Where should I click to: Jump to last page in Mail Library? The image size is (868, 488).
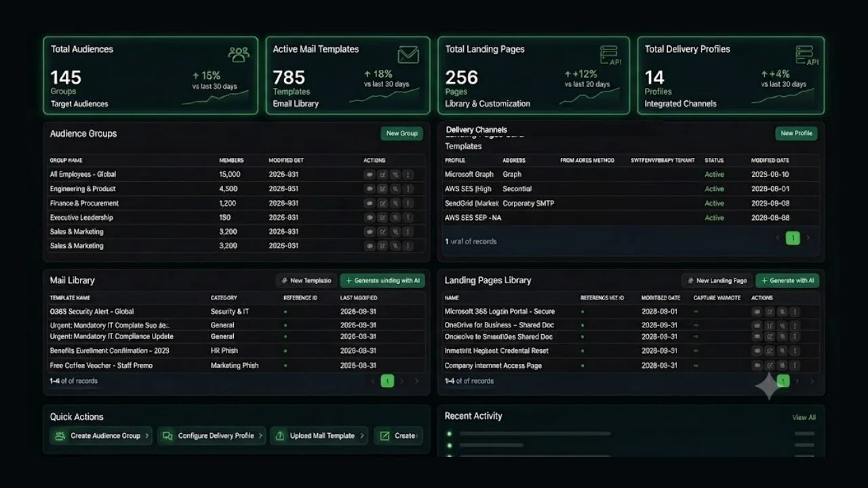(x=416, y=381)
